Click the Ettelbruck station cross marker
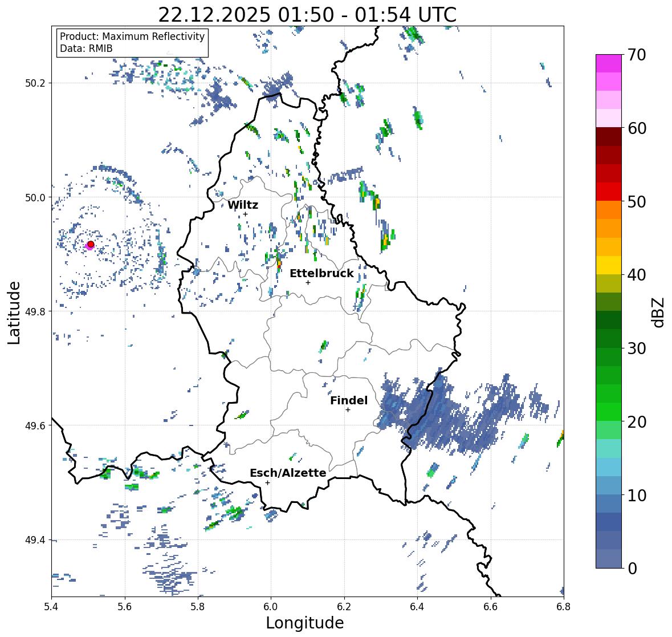 pos(308,282)
